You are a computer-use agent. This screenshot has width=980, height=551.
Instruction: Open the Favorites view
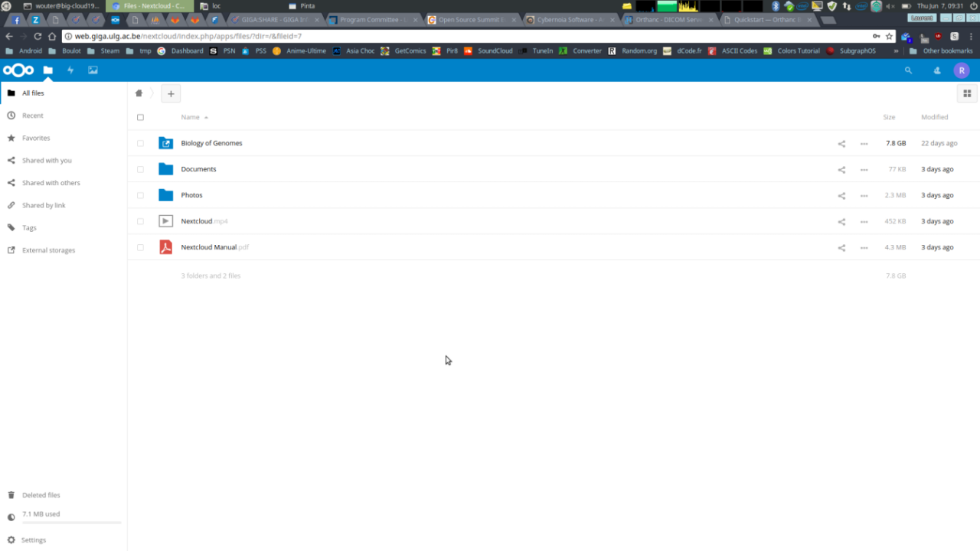[x=64, y=138]
